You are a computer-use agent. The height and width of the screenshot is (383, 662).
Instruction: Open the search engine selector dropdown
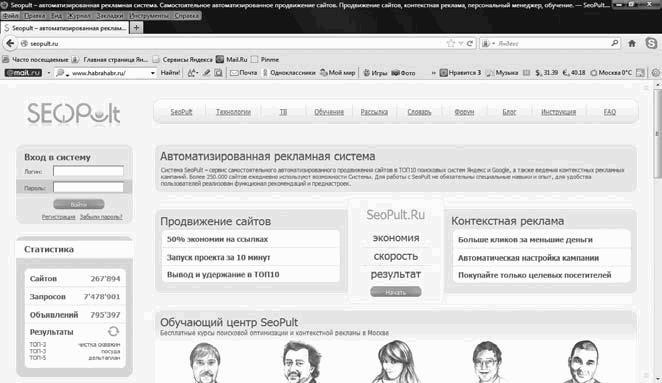coord(488,43)
